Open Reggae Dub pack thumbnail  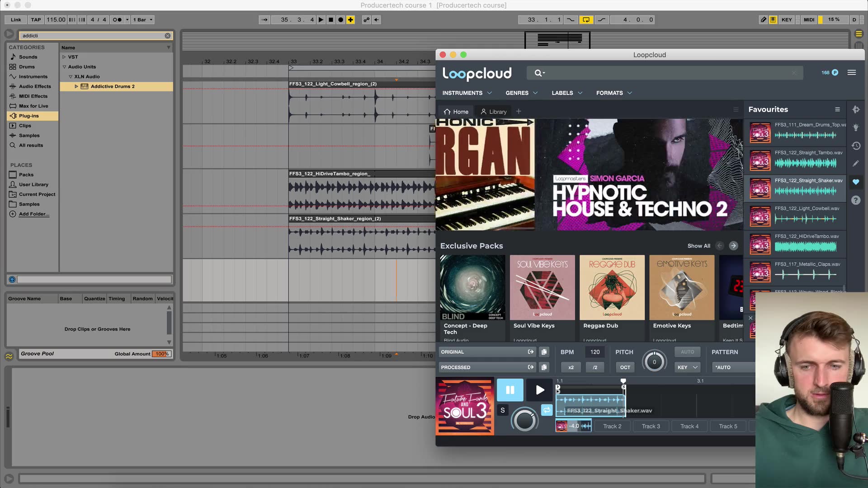612,287
